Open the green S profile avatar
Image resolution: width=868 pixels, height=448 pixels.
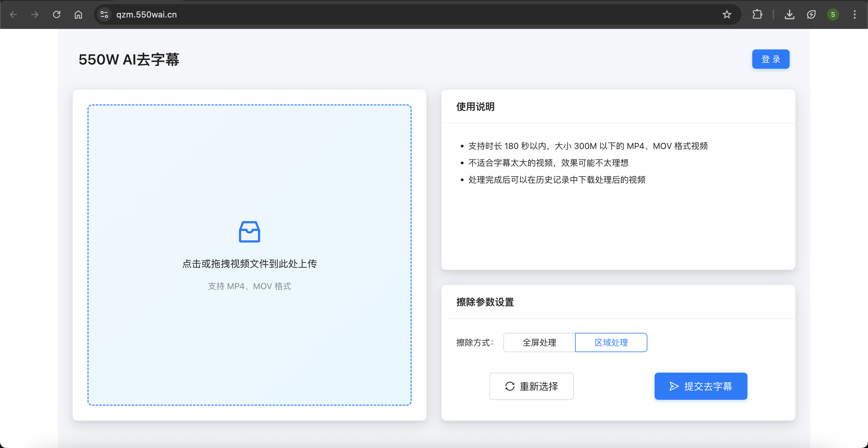[x=833, y=14]
